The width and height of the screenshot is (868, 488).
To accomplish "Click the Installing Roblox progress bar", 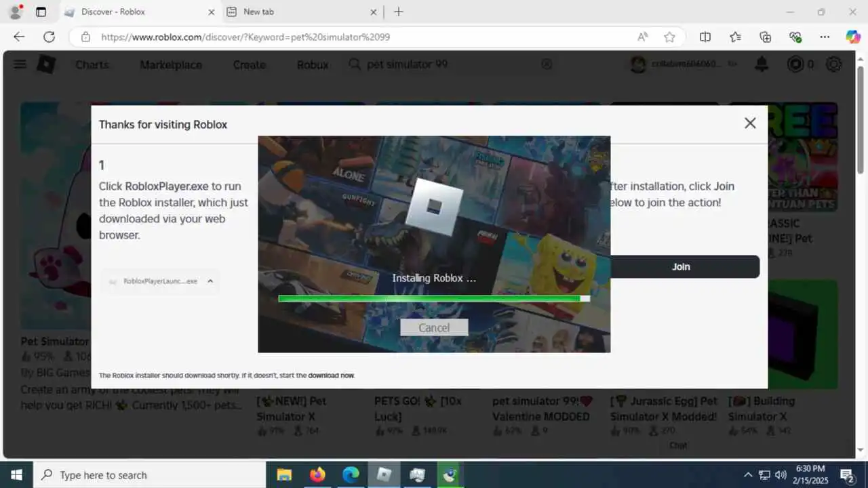I will click(434, 298).
